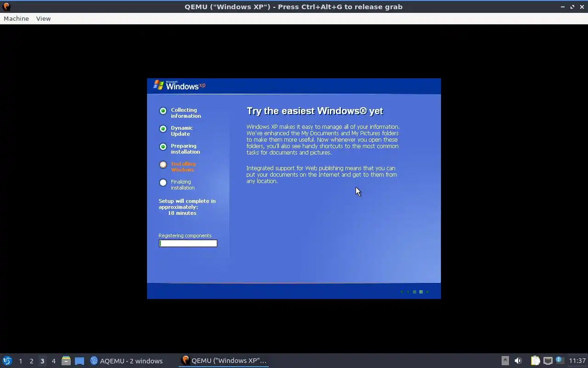588x368 pixels.
Task: Click the 'Installing Windows' orange text
Action: [183, 167]
